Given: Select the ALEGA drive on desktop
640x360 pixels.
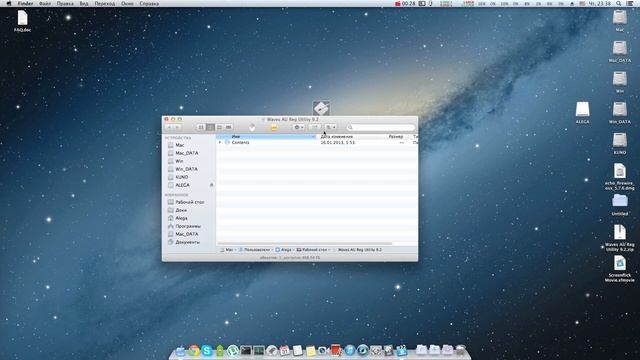Looking at the screenshot, I should click(582, 113).
